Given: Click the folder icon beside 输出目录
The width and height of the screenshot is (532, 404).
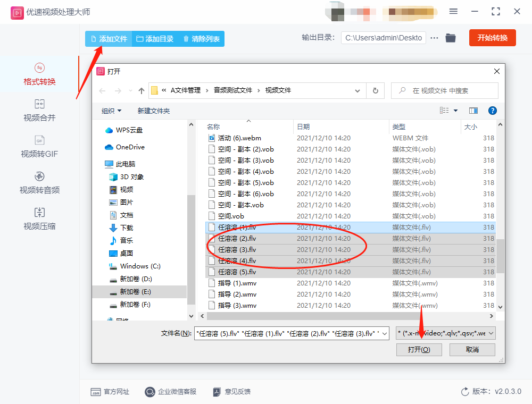Looking at the screenshot, I should [x=450, y=38].
